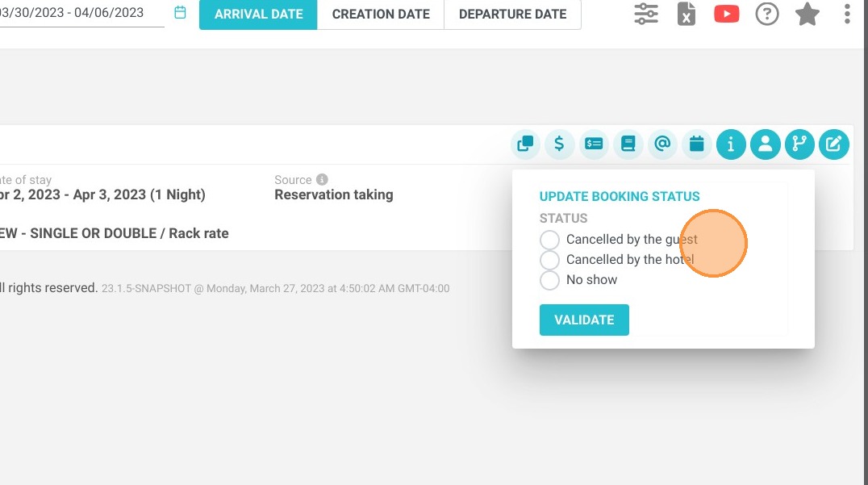Click the Validate button
The image size is (868, 485).
coord(584,320)
